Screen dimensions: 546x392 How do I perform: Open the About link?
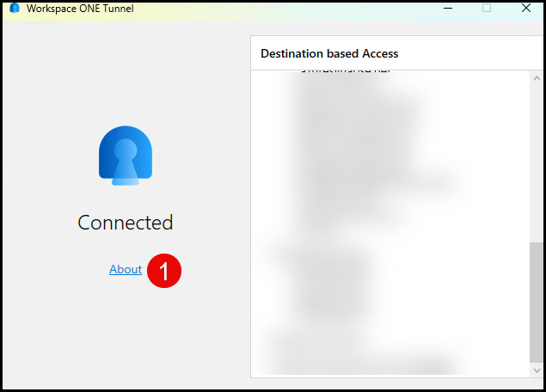pyautogui.click(x=126, y=269)
